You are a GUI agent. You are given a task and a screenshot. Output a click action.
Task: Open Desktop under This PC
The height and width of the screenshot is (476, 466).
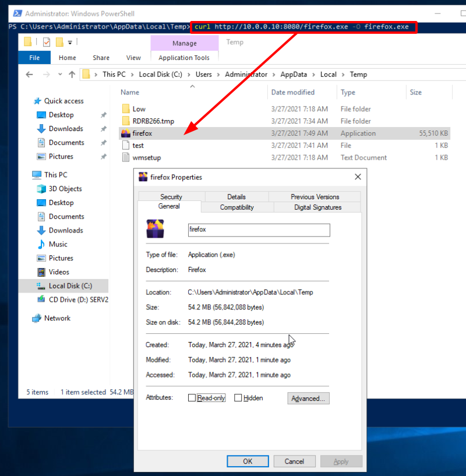pyautogui.click(x=61, y=203)
